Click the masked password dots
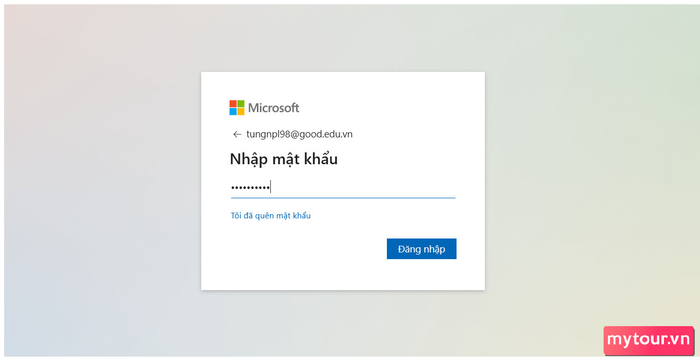This screenshot has width=700, height=363. coord(250,188)
